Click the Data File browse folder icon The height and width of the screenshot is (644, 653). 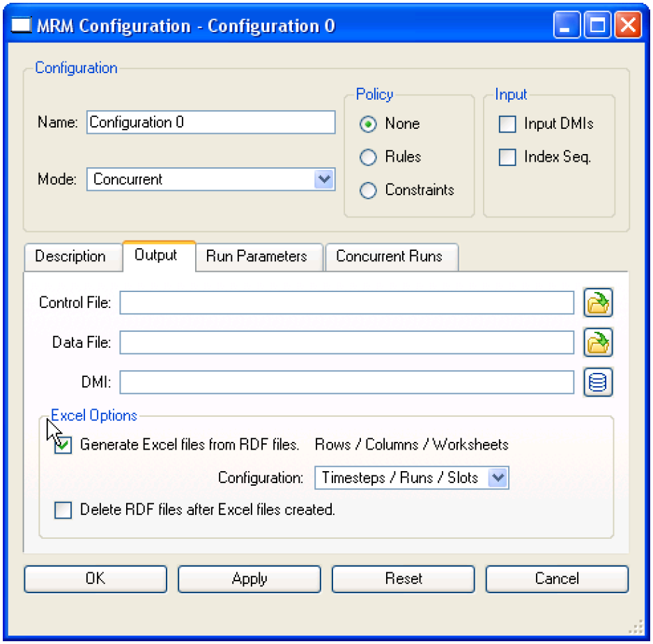(598, 343)
